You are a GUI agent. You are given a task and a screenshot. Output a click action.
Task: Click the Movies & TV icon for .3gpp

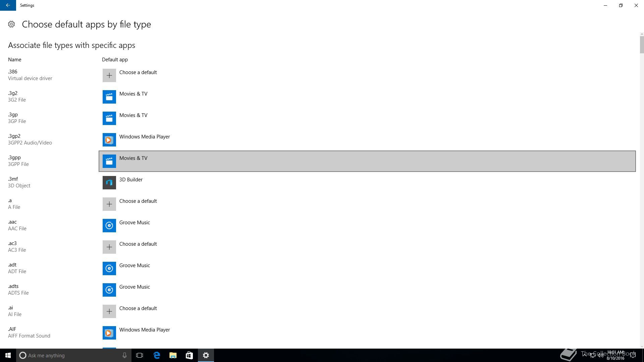pos(109,161)
